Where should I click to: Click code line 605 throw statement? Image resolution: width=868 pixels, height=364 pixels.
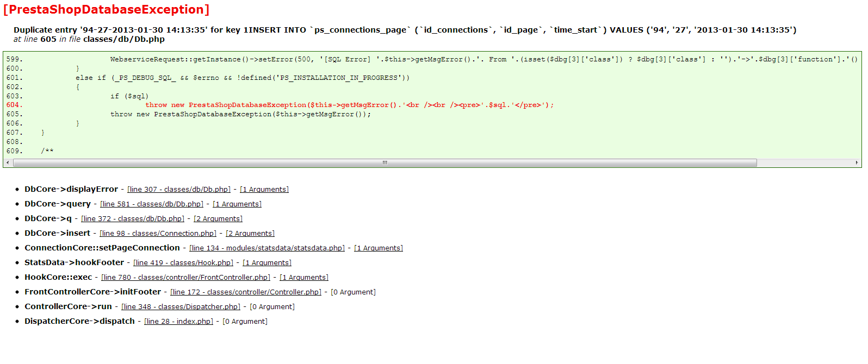point(241,115)
